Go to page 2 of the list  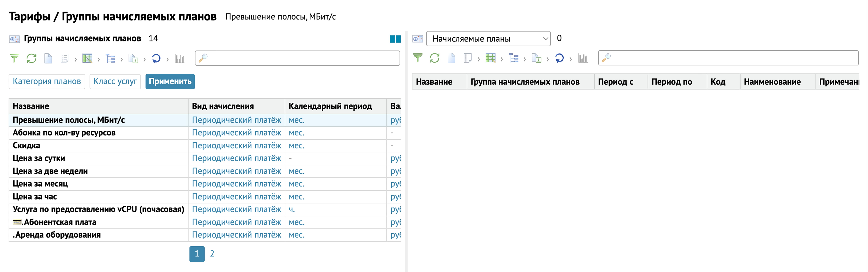[x=212, y=254]
